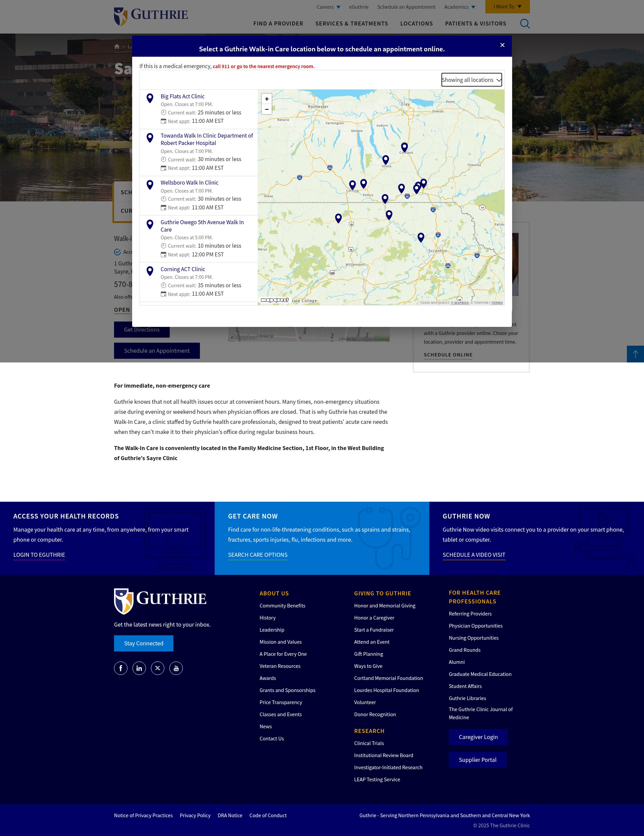Open Guthrie's LinkedIn page icon

click(x=139, y=668)
